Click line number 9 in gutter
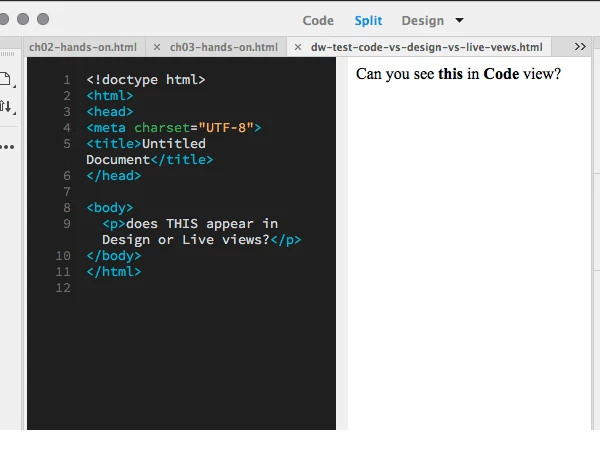The image size is (604, 463). [67, 223]
